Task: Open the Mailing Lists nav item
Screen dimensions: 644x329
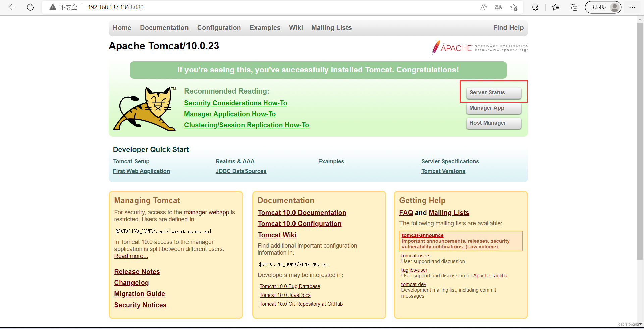Action: coord(331,28)
